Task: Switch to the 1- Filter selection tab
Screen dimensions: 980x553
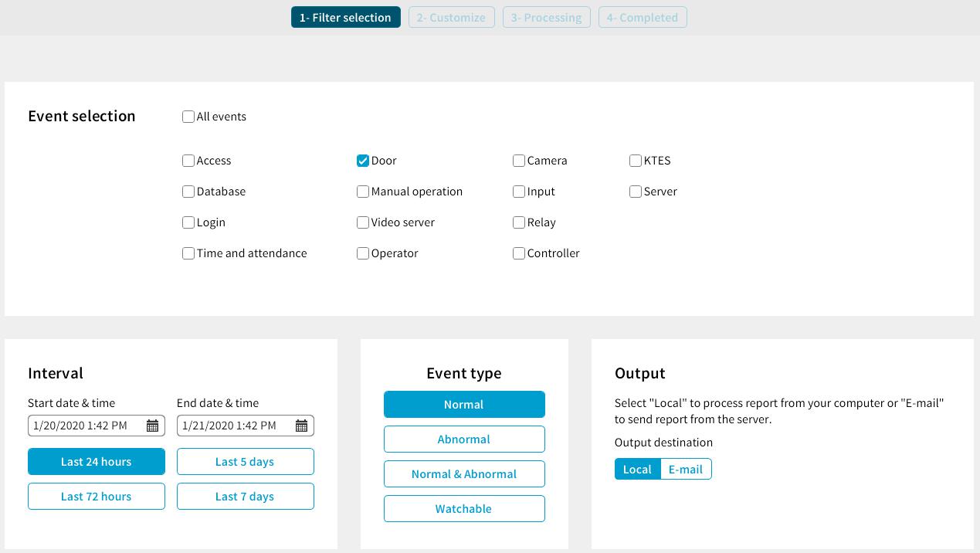Action: (x=345, y=18)
